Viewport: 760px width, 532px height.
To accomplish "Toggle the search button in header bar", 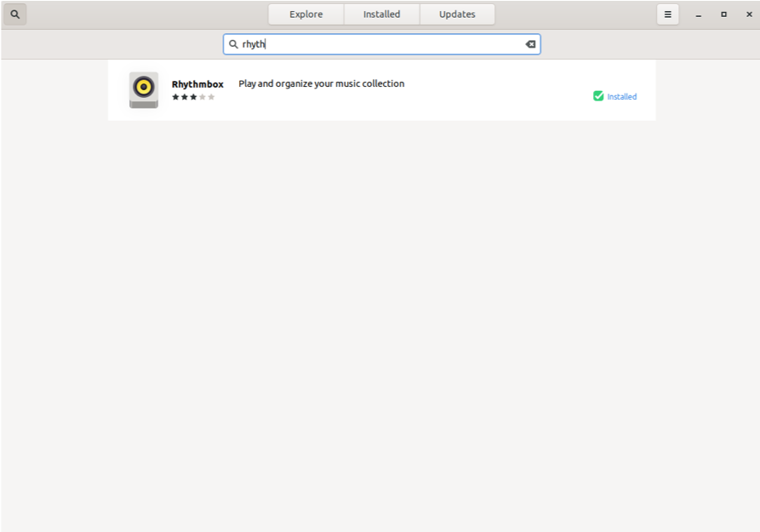I will point(15,14).
